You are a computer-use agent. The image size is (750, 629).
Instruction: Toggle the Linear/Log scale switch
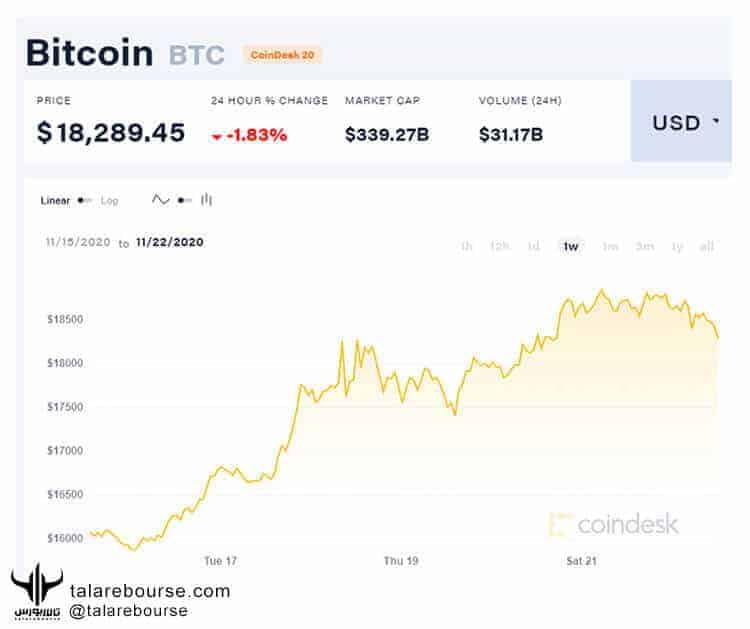pyautogui.click(x=84, y=201)
